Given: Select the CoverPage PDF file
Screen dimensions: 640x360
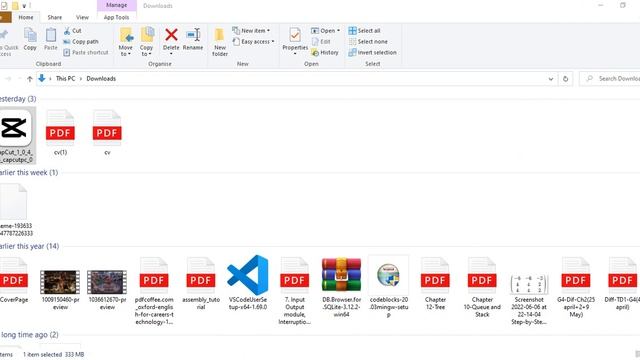Looking at the screenshot, I should [14, 280].
